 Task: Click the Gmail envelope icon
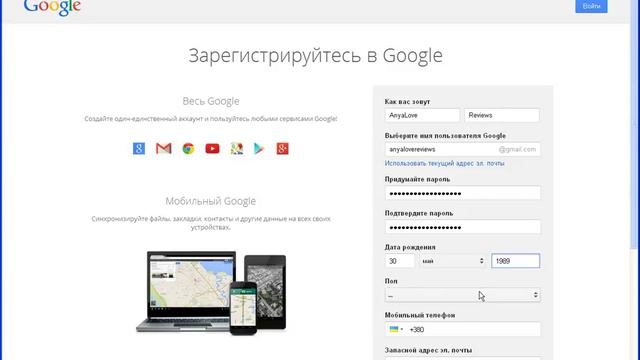[x=164, y=148]
